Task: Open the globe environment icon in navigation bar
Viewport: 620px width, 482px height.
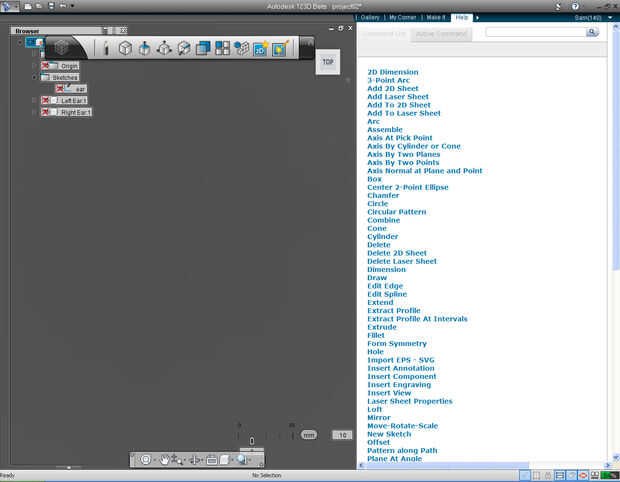Action: tap(242, 459)
